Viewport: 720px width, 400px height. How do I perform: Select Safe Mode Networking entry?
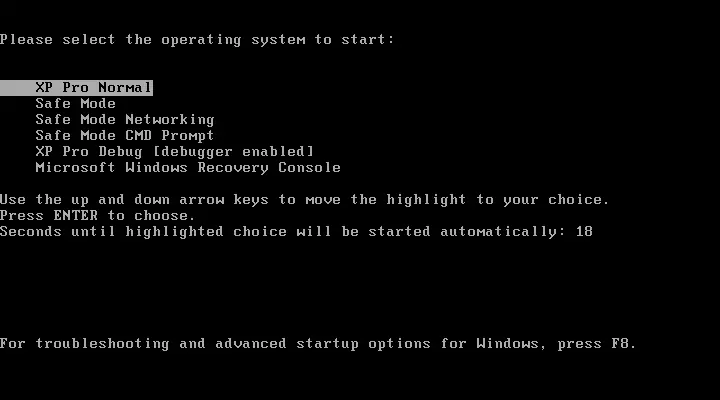coord(125,119)
